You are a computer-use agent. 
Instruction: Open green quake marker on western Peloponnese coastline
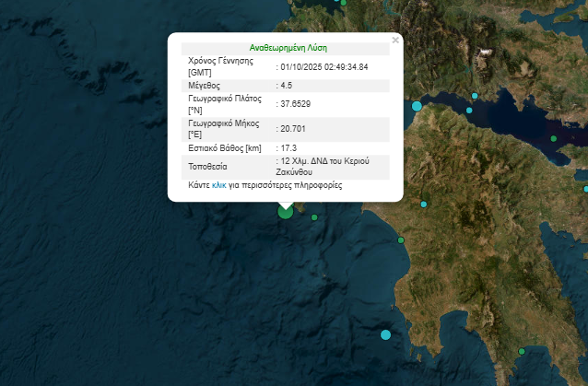[x=401, y=240]
